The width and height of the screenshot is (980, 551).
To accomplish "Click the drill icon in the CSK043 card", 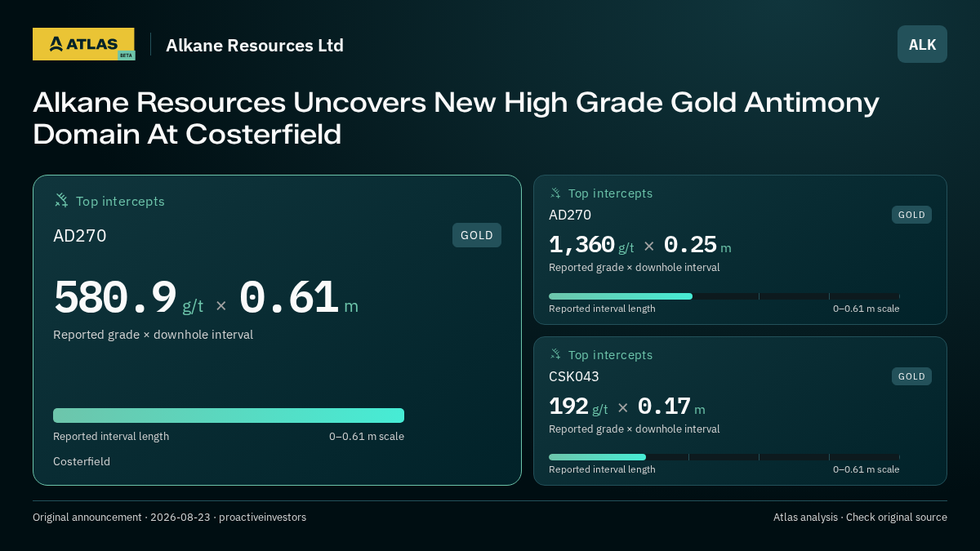I will (x=555, y=354).
